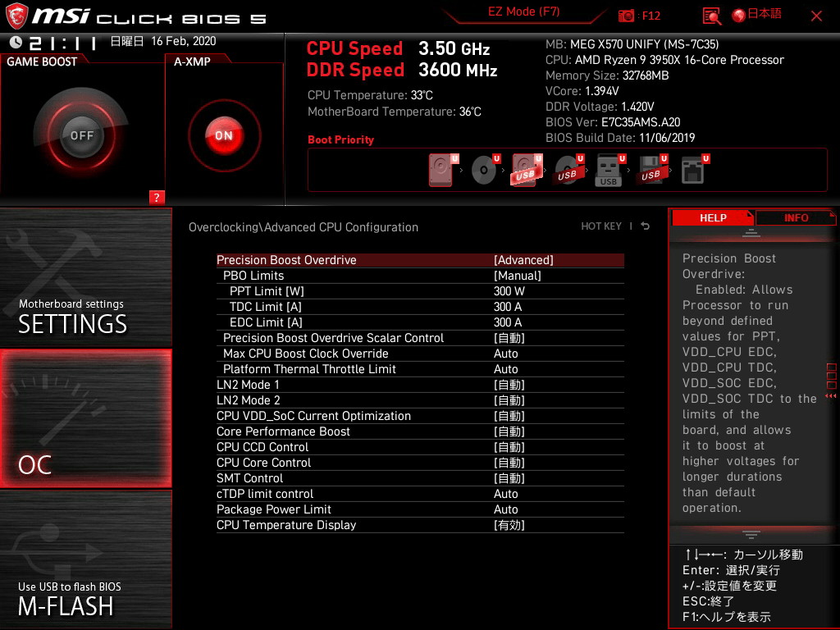This screenshot has width=840, height=630.
Task: Click the time display 21:11
Action: (x=63, y=43)
